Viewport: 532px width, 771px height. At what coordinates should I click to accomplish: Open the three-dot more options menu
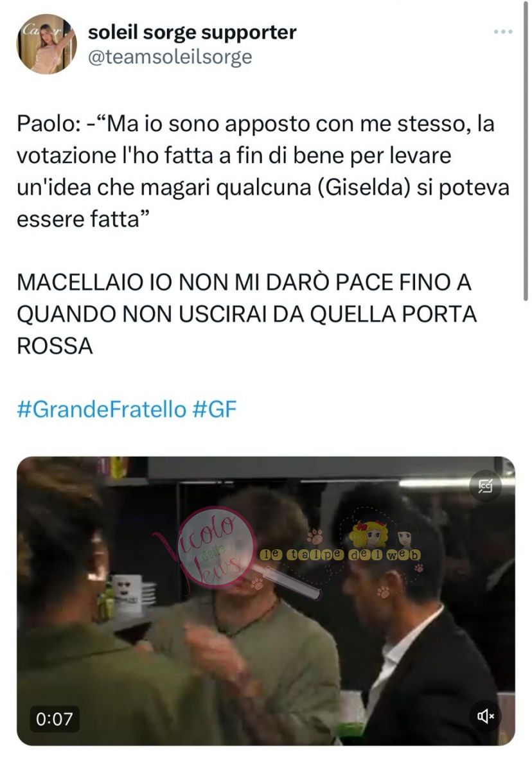tap(503, 31)
